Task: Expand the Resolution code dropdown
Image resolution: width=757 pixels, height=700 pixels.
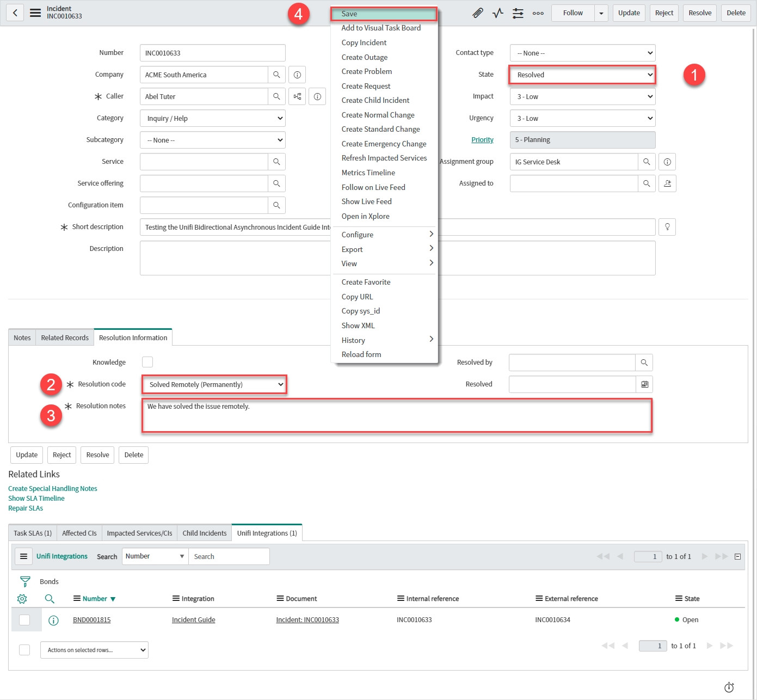Action: click(214, 384)
